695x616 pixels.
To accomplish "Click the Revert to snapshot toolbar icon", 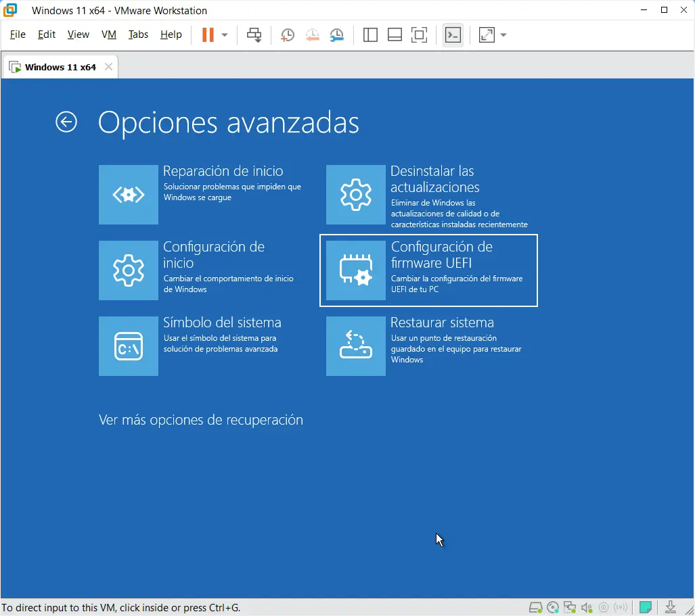I will 312,34.
